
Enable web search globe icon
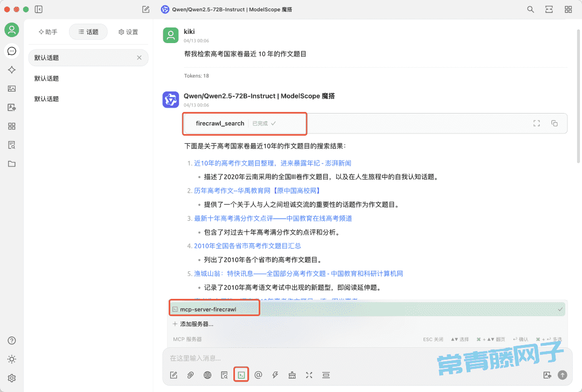point(207,375)
